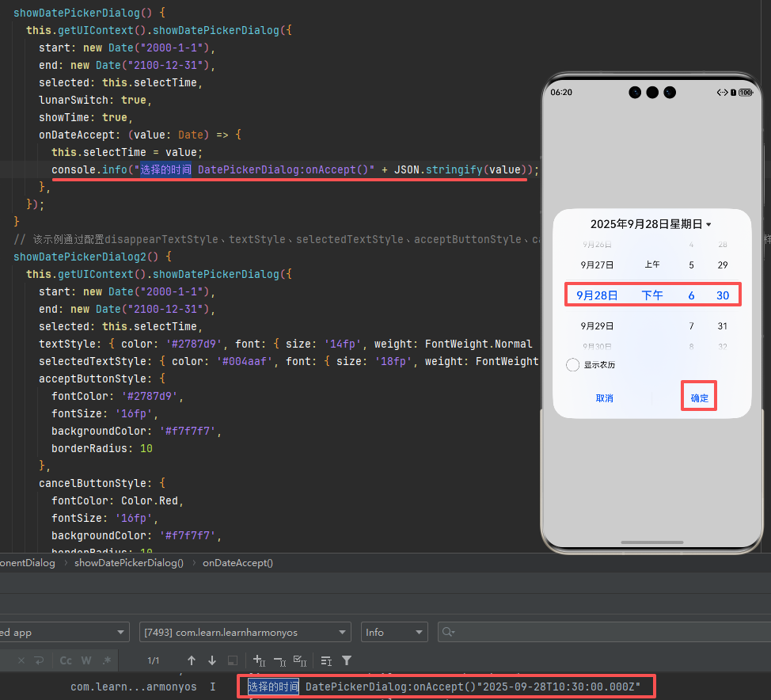Toggle the 显示农历 radio option

pos(572,364)
